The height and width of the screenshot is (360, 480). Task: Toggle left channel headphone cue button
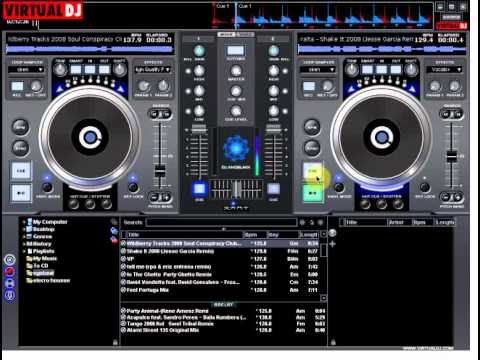[x=199, y=189]
